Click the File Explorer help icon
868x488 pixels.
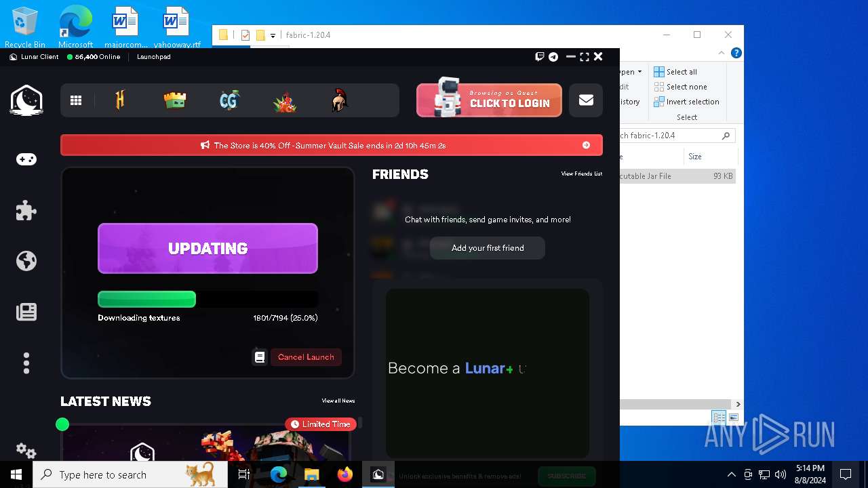click(x=736, y=53)
